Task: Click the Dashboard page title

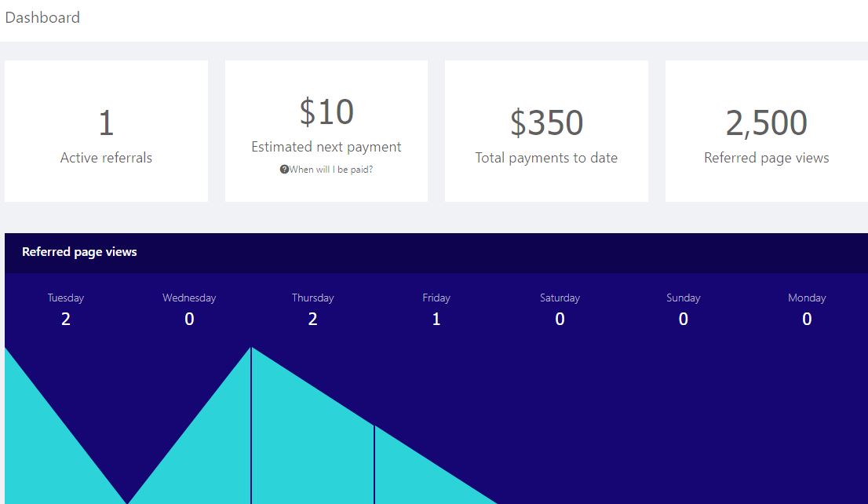Action: pyautogui.click(x=43, y=17)
